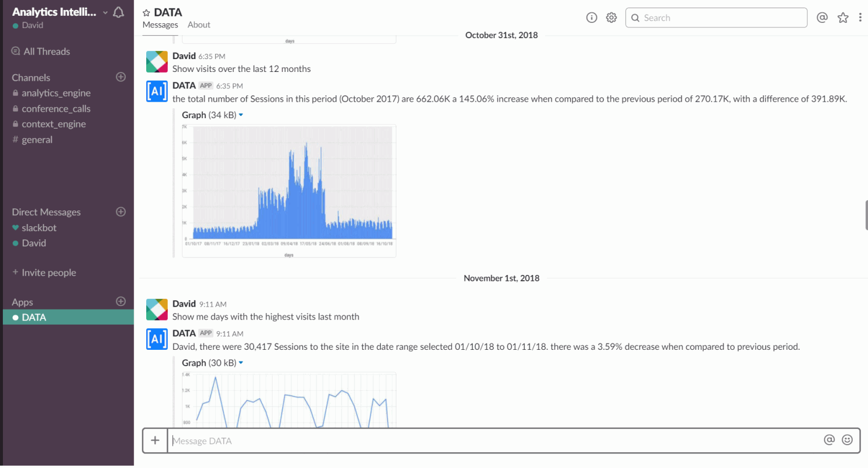Click David's avatar on 6:35 PM message

pyautogui.click(x=156, y=62)
